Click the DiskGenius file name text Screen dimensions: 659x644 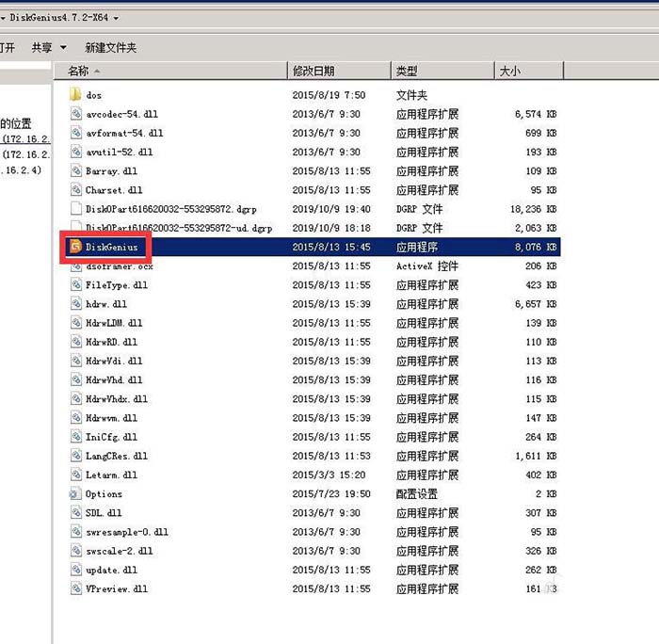pos(112,248)
